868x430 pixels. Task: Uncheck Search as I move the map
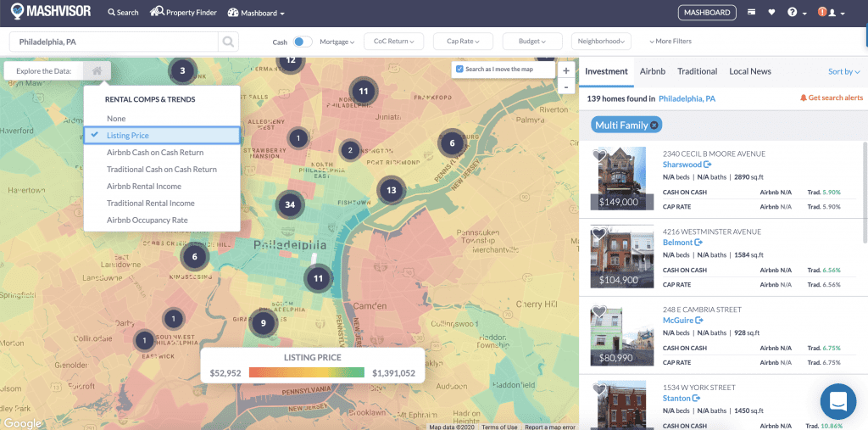[x=459, y=70]
